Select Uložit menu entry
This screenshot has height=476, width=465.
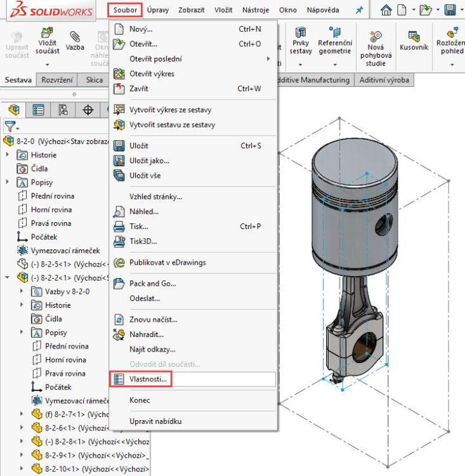click(x=193, y=146)
